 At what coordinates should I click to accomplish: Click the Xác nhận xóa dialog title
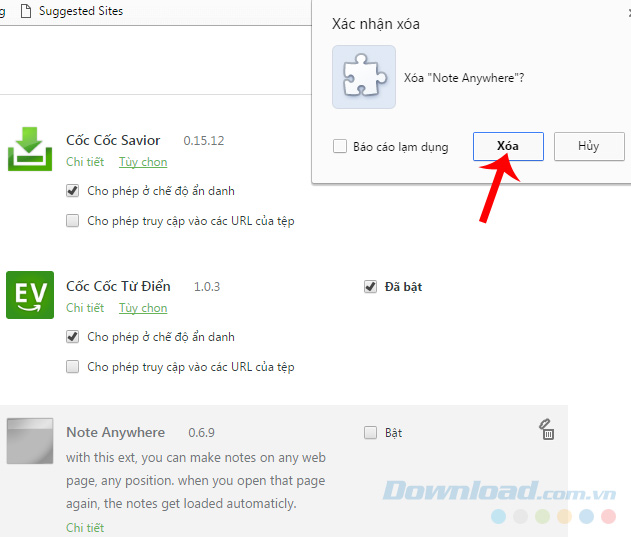[x=375, y=24]
